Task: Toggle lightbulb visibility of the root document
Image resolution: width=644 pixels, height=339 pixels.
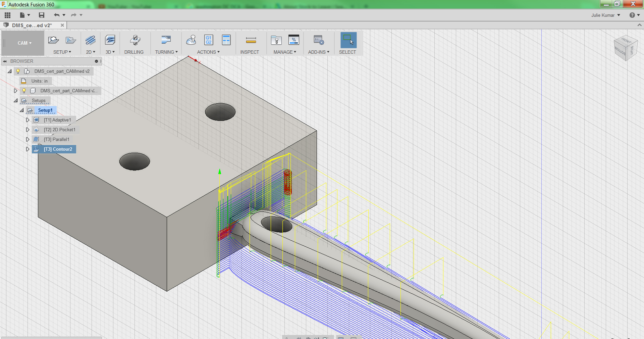Action: (x=18, y=71)
